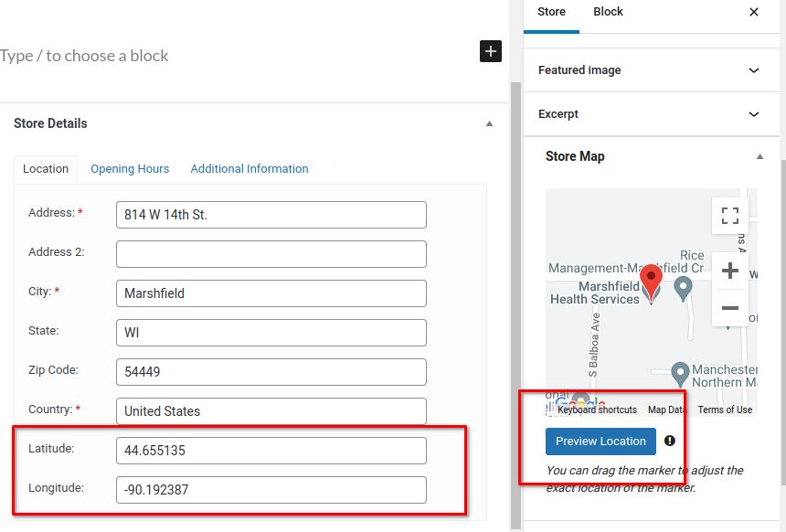The width and height of the screenshot is (786, 532).
Task: Click the gray map pin near Rice Management
Action: [683, 290]
